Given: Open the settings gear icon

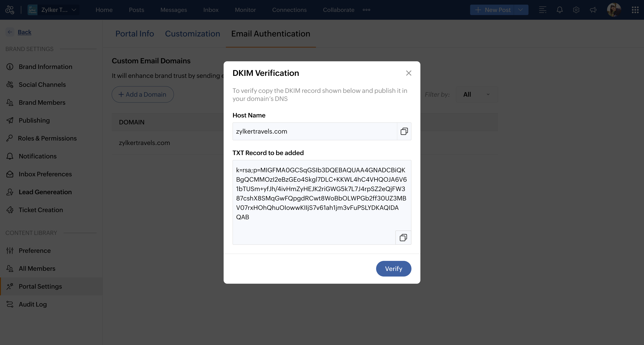Looking at the screenshot, I should tap(576, 10).
